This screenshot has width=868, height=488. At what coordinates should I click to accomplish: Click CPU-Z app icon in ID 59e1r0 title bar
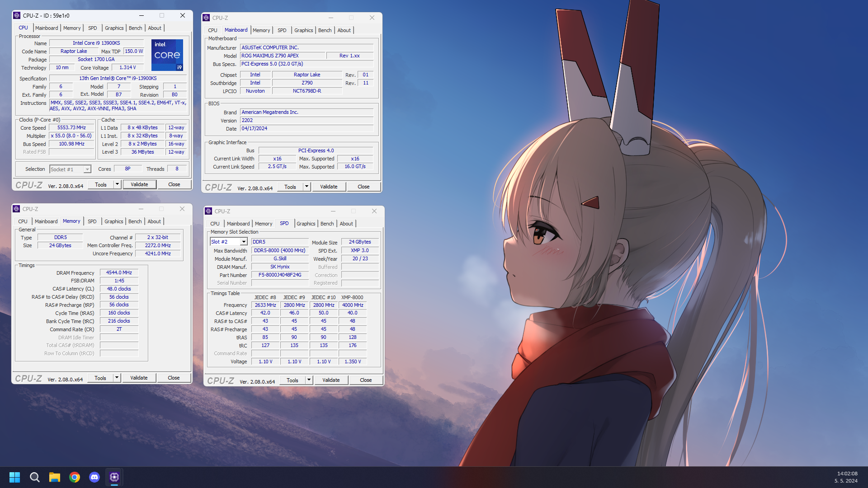pyautogui.click(x=17, y=15)
